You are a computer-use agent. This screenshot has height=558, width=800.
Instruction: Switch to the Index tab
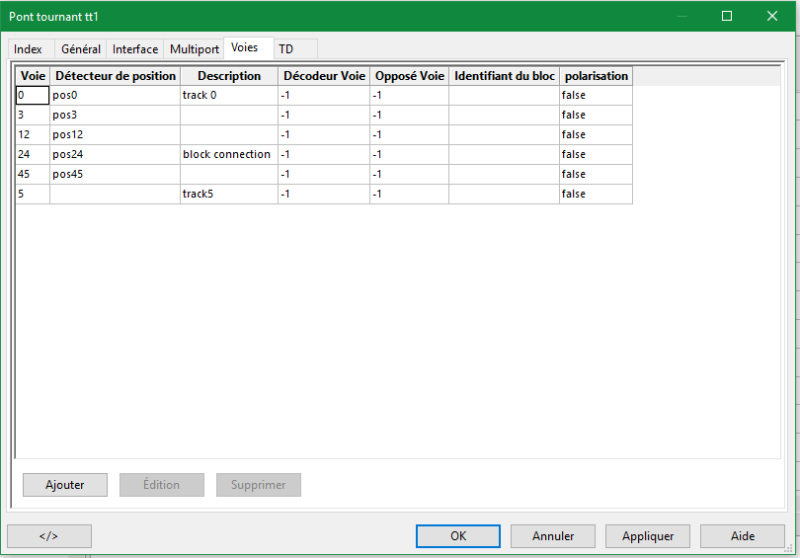pyautogui.click(x=28, y=49)
